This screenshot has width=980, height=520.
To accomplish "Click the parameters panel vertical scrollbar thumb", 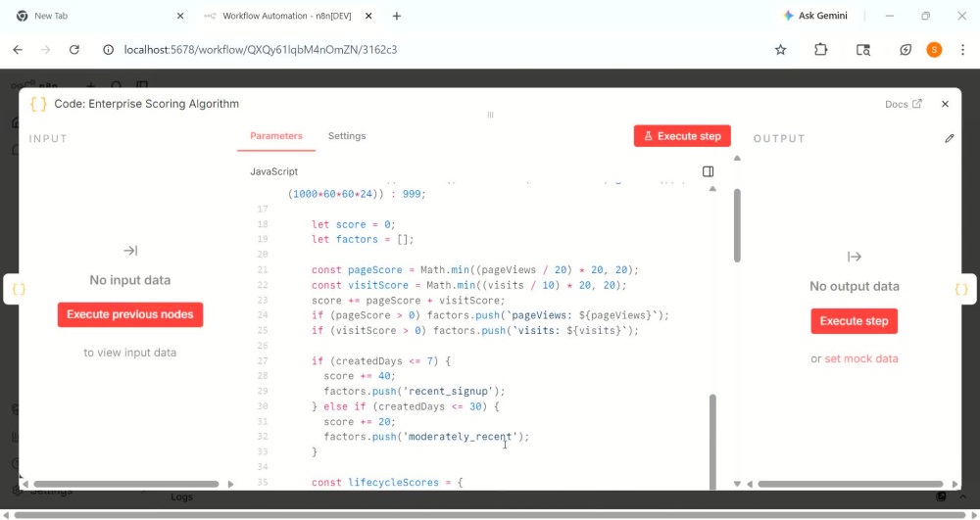I will (738, 225).
